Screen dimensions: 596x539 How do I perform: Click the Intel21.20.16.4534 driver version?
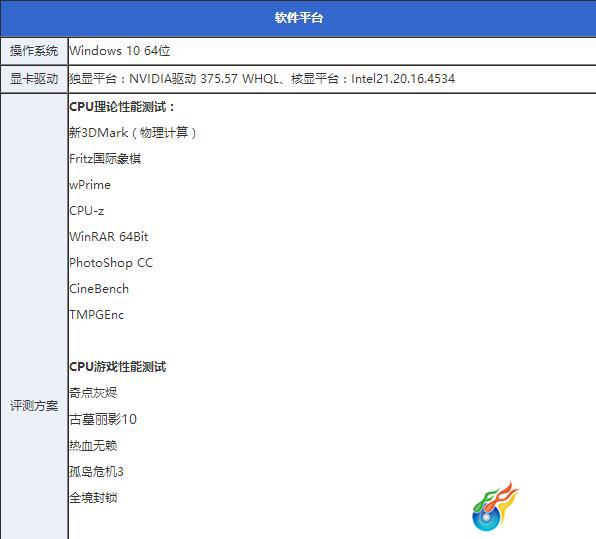coord(403,79)
